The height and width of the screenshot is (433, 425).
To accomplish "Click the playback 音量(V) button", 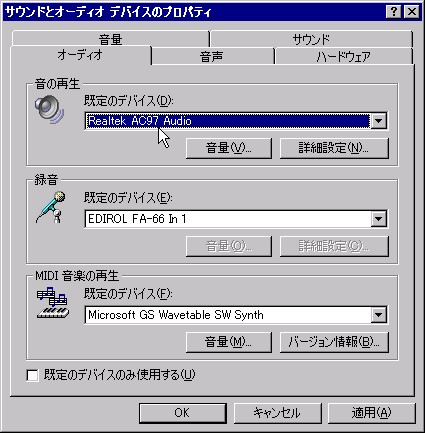I will [229, 148].
